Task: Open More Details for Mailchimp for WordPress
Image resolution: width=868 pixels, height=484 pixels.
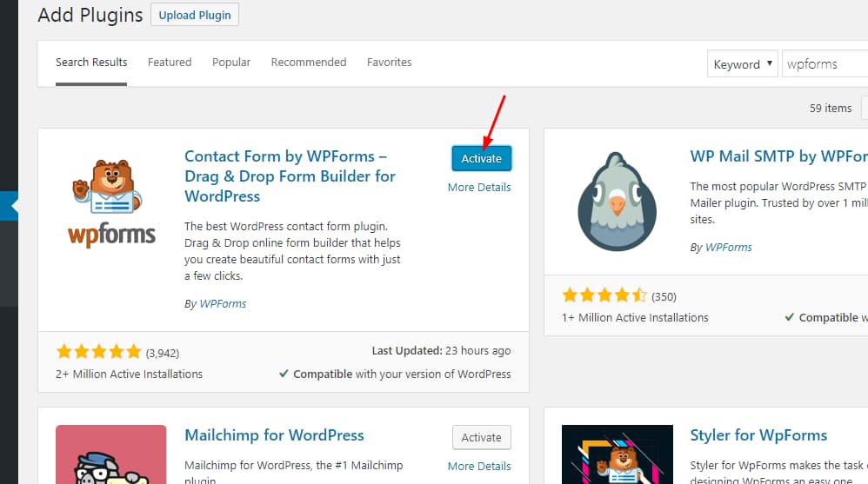Action: [479, 467]
